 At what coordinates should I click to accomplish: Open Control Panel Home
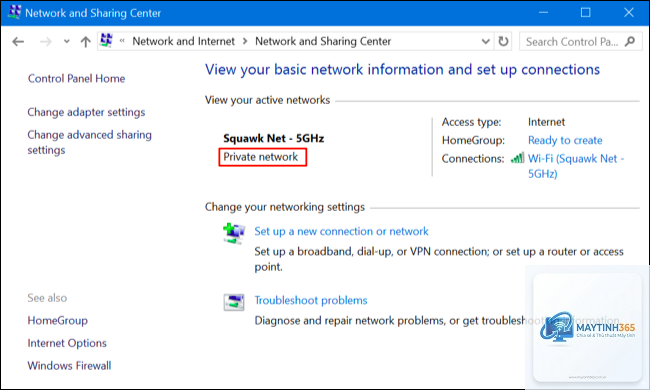76,79
